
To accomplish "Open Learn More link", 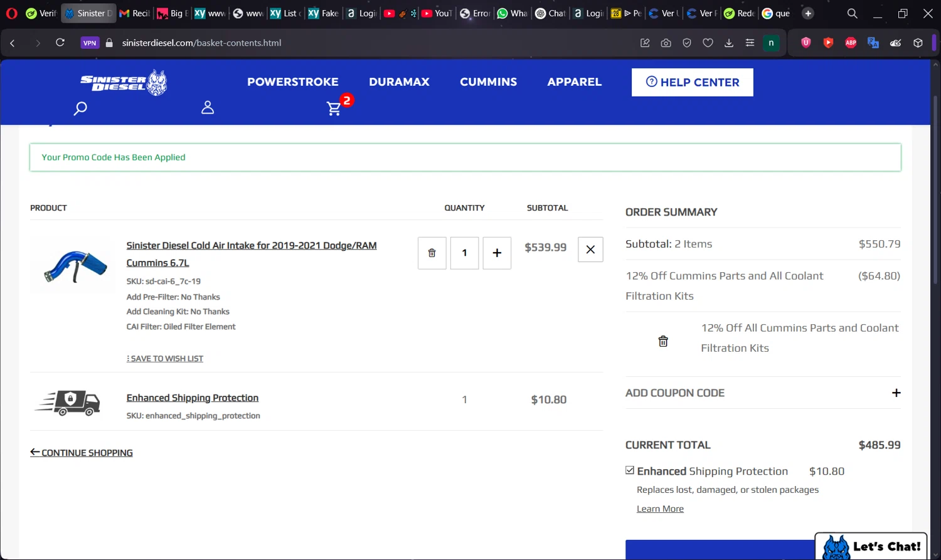I will [660, 509].
